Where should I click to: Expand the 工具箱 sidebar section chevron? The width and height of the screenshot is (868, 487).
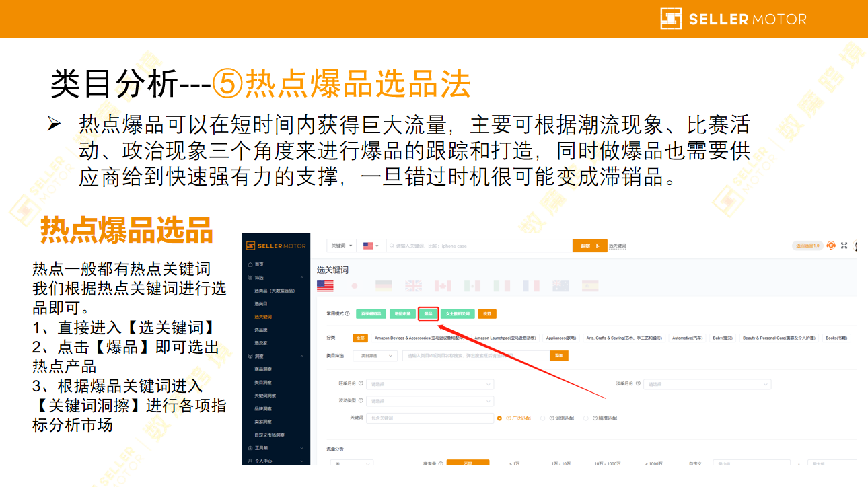(302, 447)
